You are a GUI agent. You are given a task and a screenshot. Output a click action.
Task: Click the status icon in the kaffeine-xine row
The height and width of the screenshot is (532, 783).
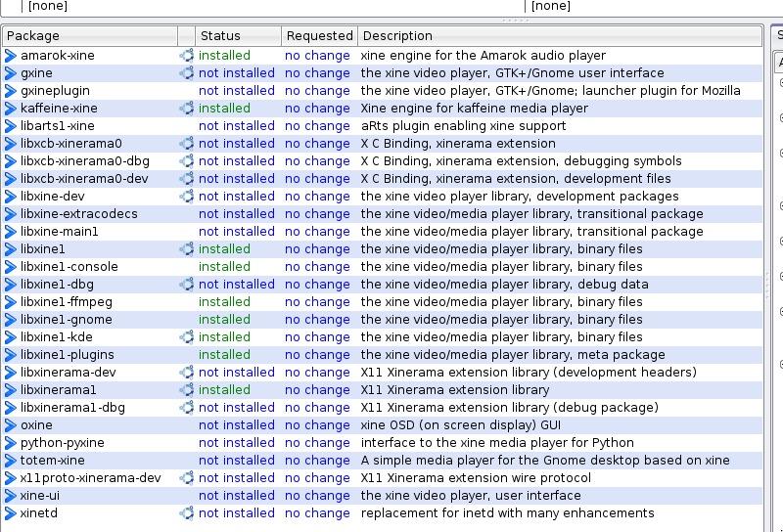coord(186,109)
